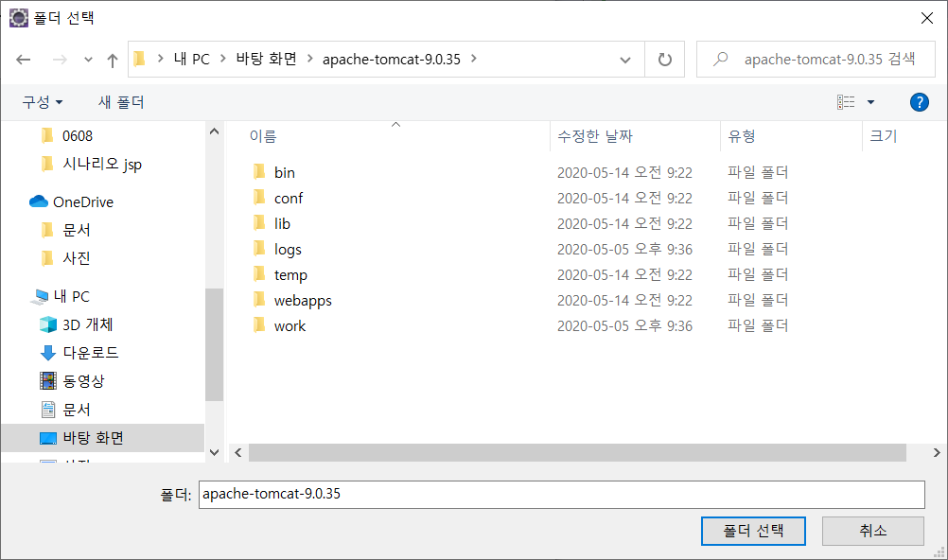948x560 pixels.
Task: Select the temp folder
Action: 290,274
